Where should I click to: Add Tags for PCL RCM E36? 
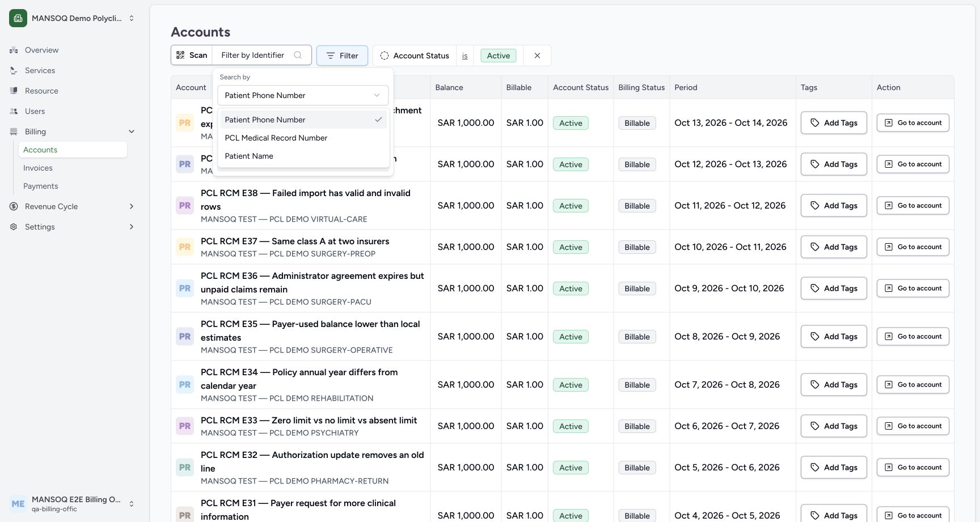(x=834, y=288)
